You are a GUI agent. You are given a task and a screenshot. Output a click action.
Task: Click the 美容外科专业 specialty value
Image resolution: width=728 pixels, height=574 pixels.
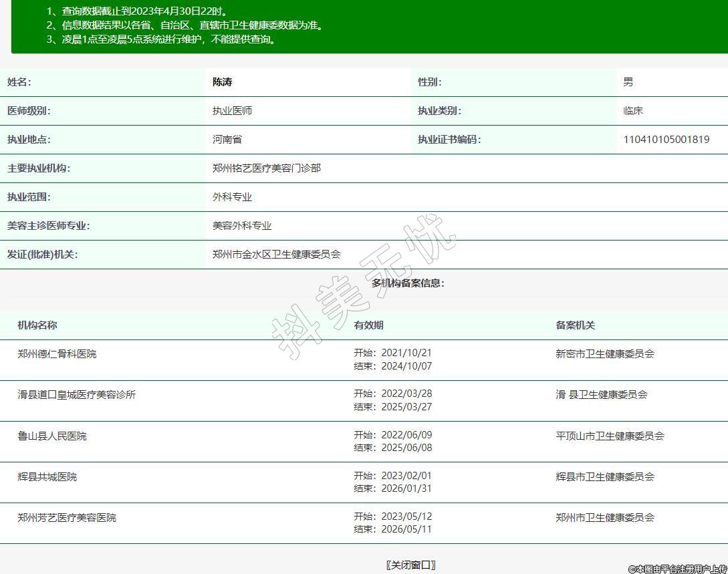point(242,226)
